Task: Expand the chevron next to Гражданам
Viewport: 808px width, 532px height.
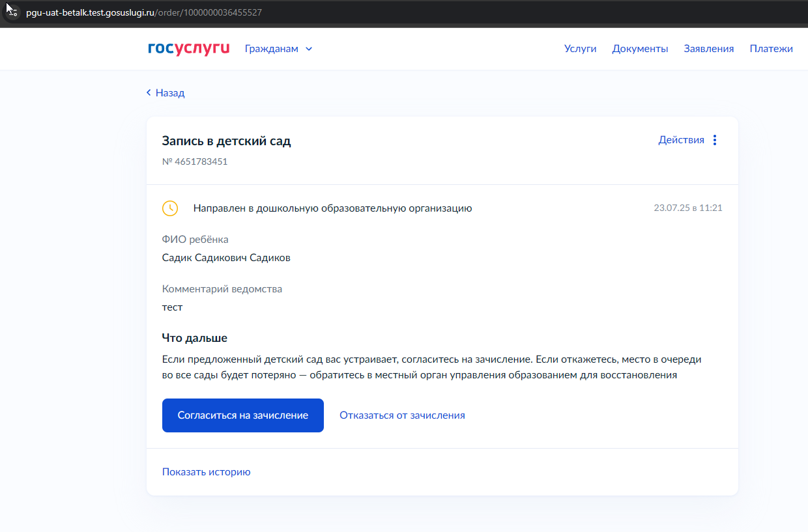Action: pos(309,49)
